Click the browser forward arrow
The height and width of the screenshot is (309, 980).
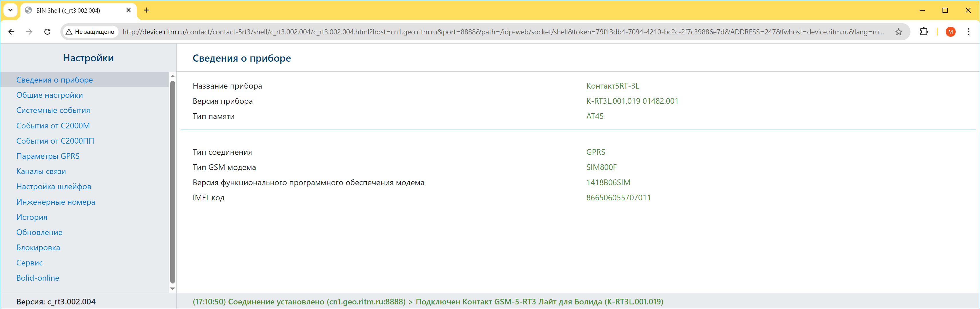29,32
